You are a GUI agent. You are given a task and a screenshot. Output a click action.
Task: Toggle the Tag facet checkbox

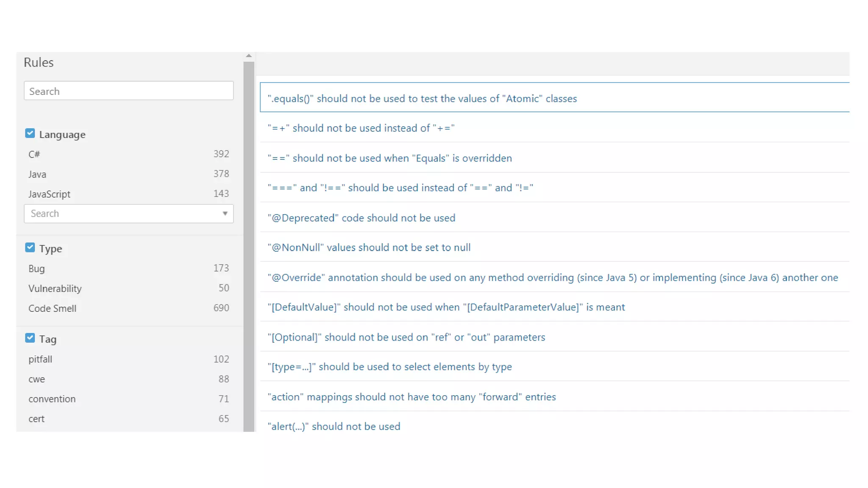click(30, 338)
